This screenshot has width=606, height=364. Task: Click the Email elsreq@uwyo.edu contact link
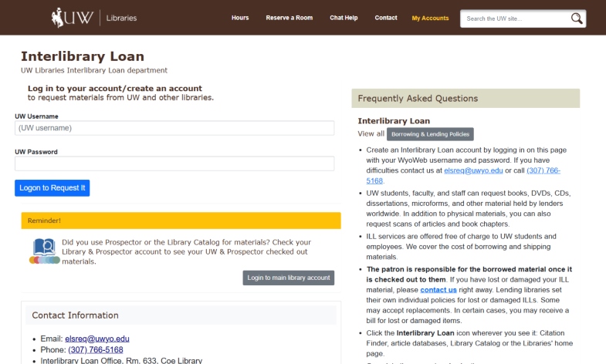97,339
